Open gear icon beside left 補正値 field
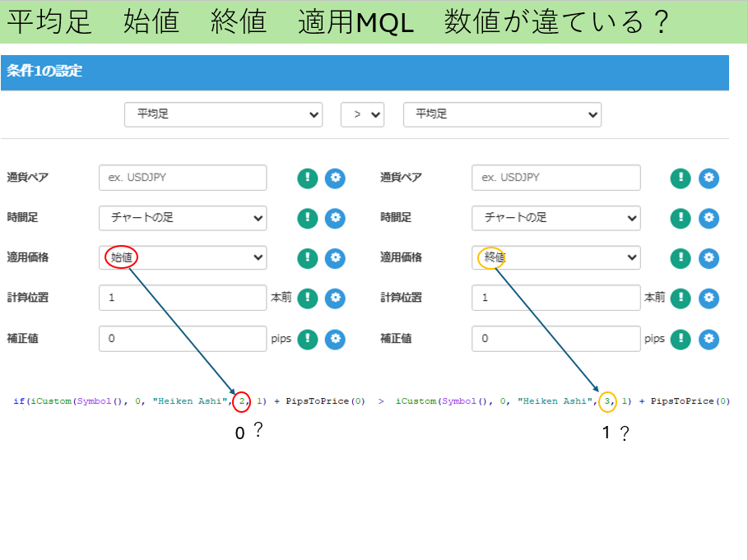This screenshot has height=560, width=748. [337, 339]
